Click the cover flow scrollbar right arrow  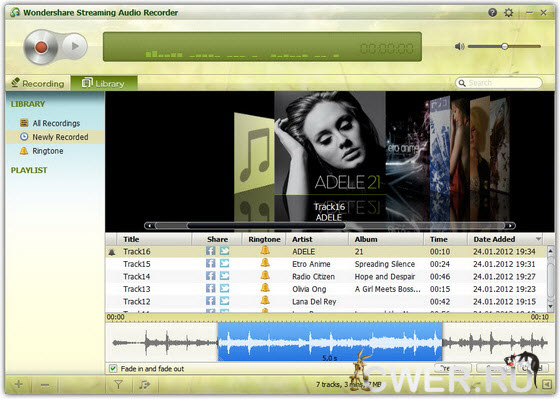[x=510, y=226]
